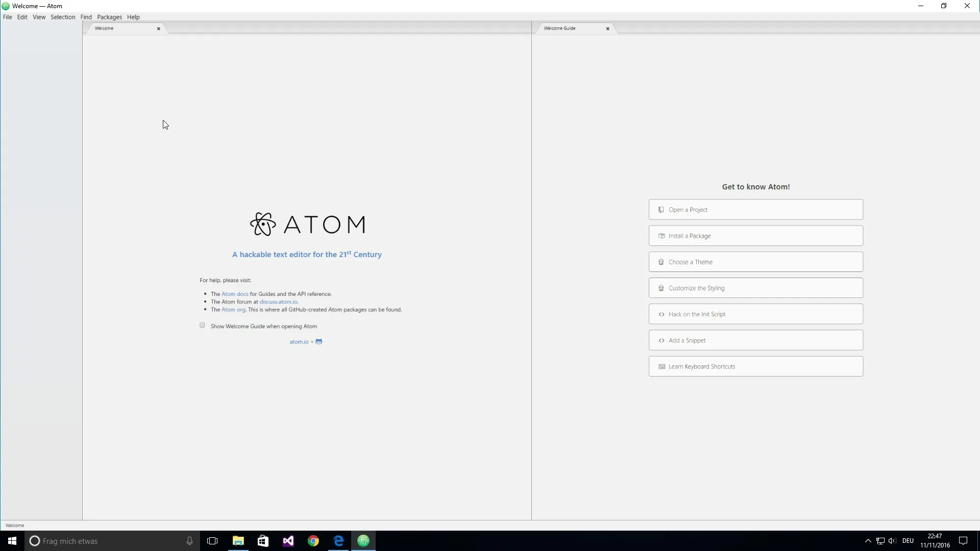Image resolution: width=980 pixels, height=551 pixels.
Task: Open the Atom org link
Action: click(x=233, y=310)
